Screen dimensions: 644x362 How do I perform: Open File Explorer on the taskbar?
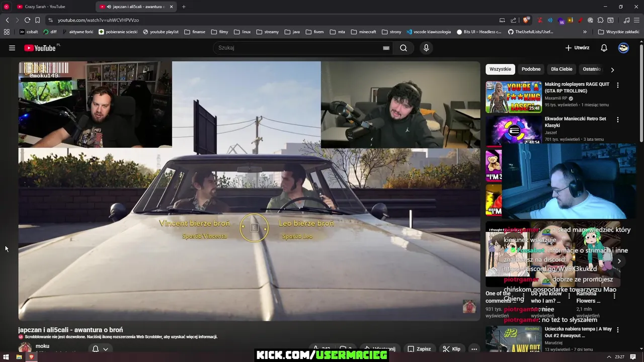point(19,357)
